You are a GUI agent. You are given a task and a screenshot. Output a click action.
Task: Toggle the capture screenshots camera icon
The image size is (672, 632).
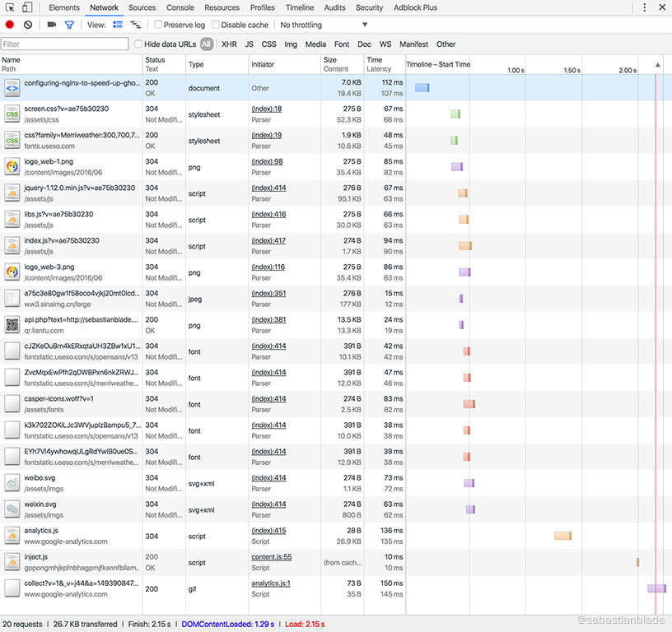tap(52, 25)
